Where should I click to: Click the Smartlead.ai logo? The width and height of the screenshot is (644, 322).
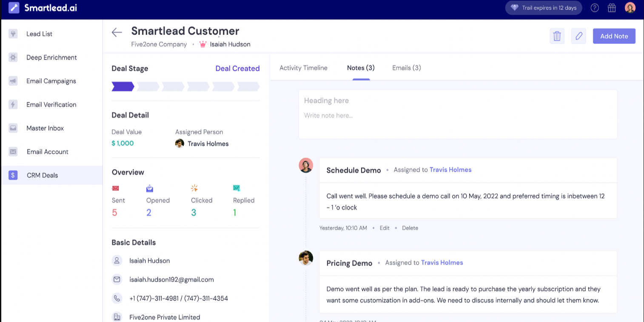pyautogui.click(x=41, y=8)
